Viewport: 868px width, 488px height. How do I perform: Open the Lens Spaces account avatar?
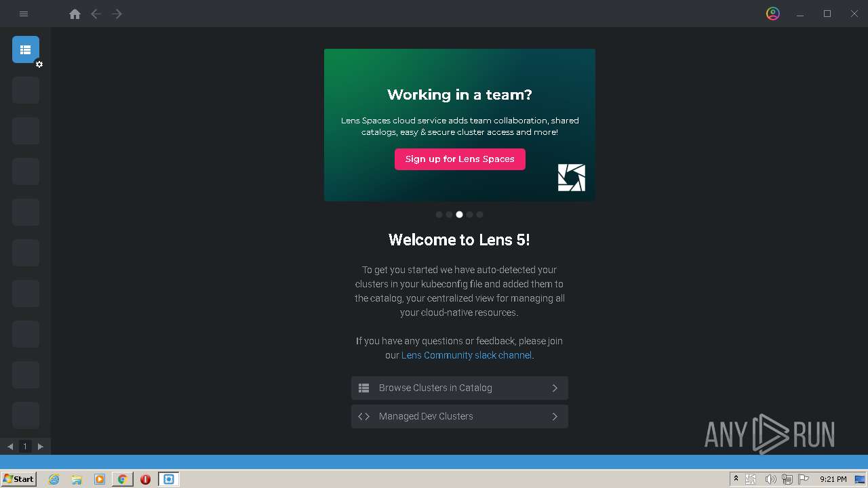pos(773,14)
